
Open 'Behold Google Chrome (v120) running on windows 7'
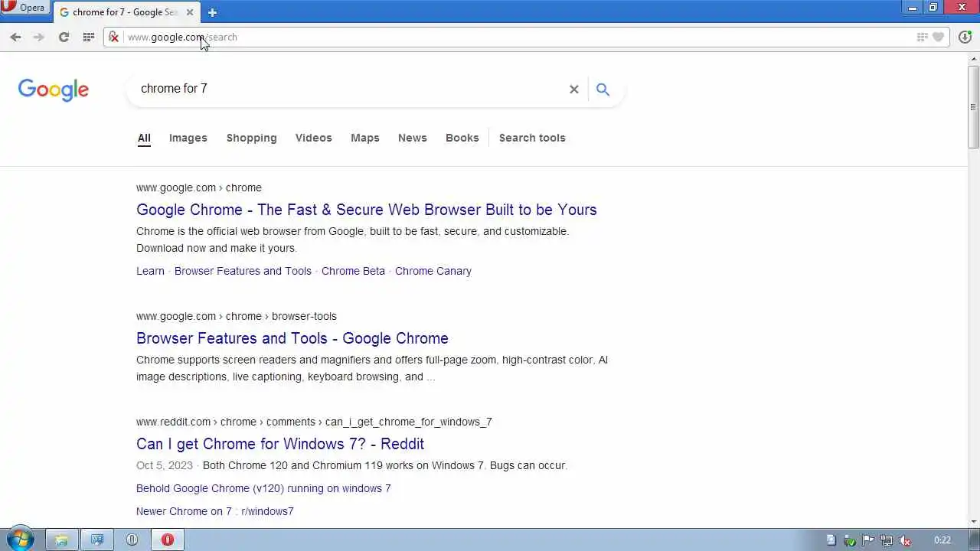point(263,488)
